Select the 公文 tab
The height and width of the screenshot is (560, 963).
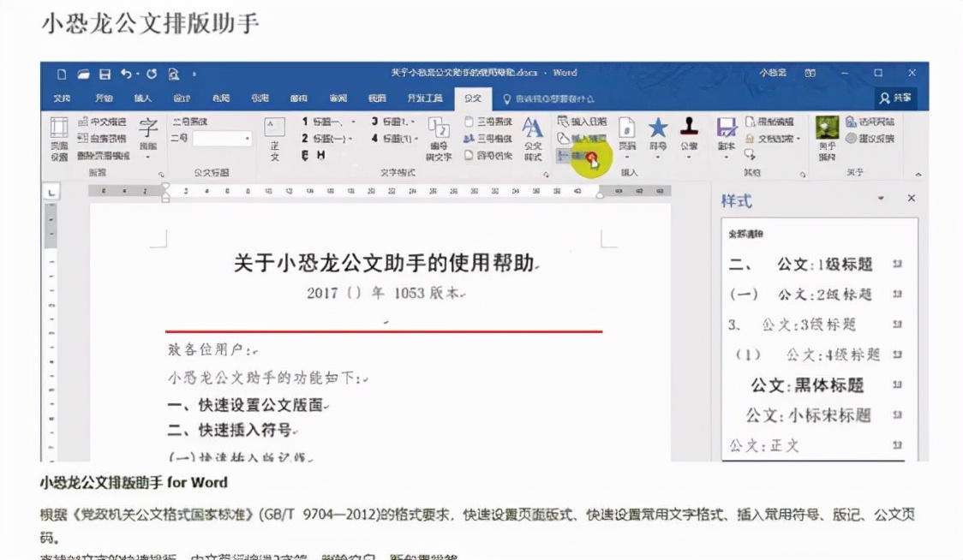coord(473,98)
